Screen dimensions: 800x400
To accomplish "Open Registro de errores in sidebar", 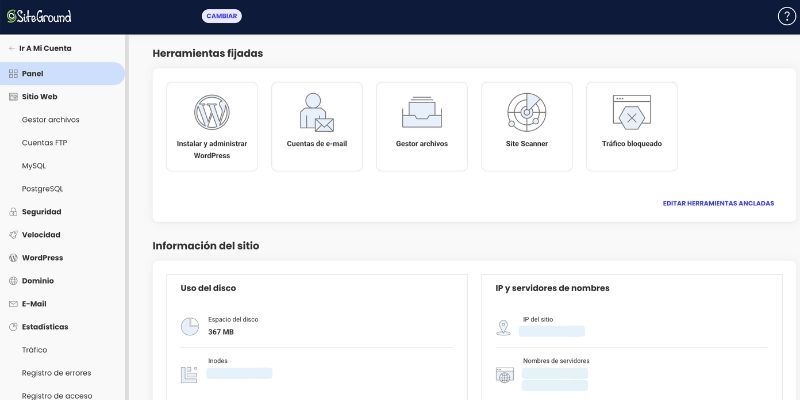I will click(x=56, y=373).
